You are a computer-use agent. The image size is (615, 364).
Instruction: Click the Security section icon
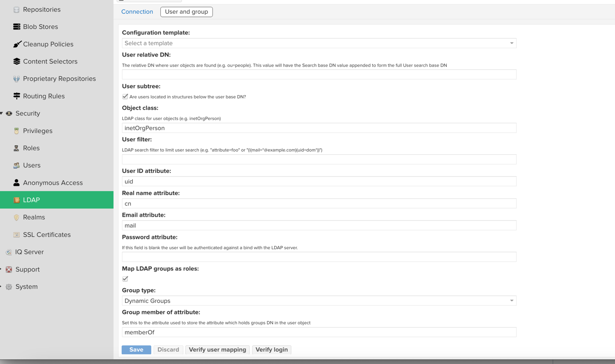(x=9, y=113)
